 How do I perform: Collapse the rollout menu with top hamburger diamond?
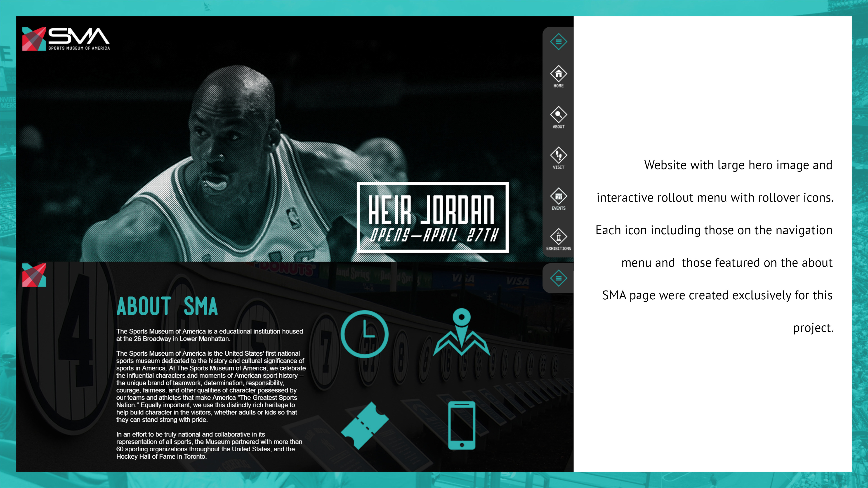[x=558, y=42]
